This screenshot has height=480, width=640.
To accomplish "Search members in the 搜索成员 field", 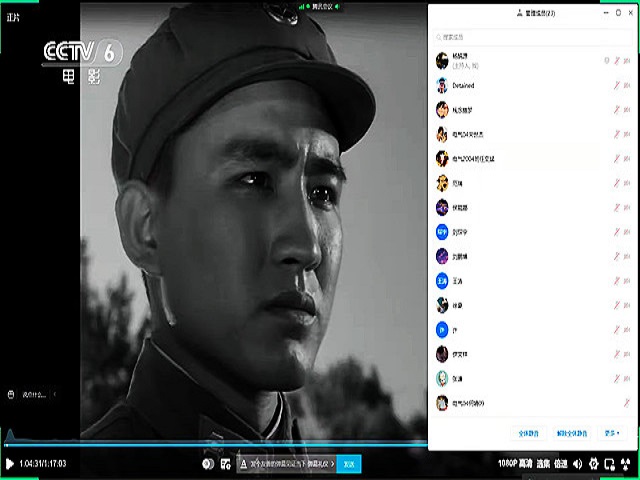I will tap(533, 37).
